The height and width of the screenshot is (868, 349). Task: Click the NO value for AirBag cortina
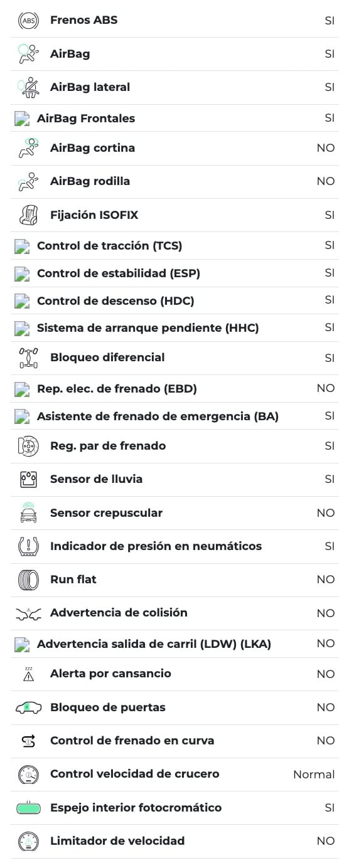[x=326, y=148]
